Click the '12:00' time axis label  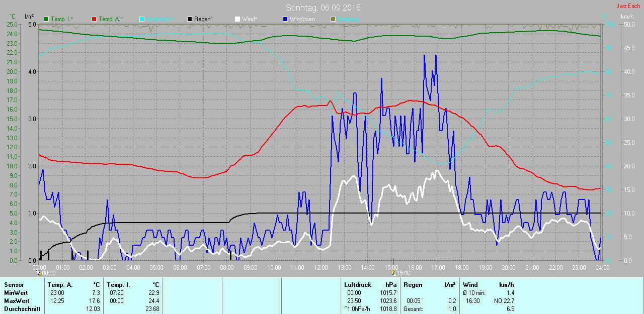(320, 268)
